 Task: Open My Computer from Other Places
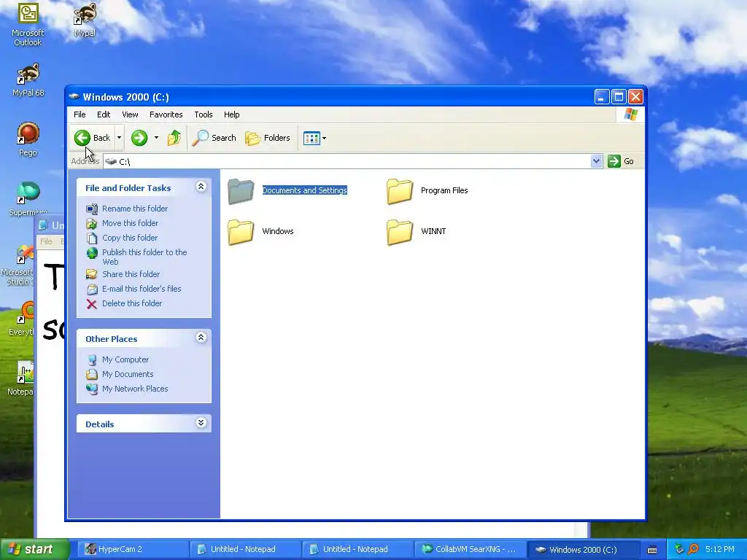125,360
